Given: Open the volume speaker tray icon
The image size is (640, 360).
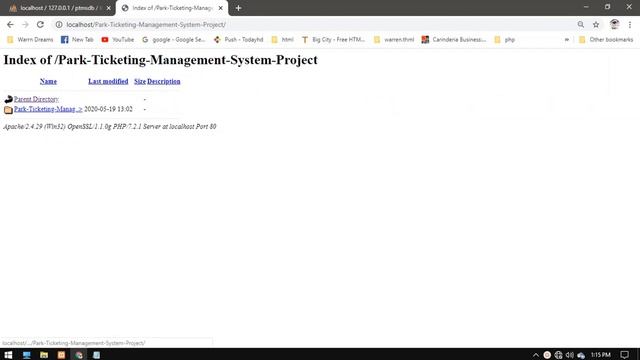Looking at the screenshot, I should pos(569,355).
